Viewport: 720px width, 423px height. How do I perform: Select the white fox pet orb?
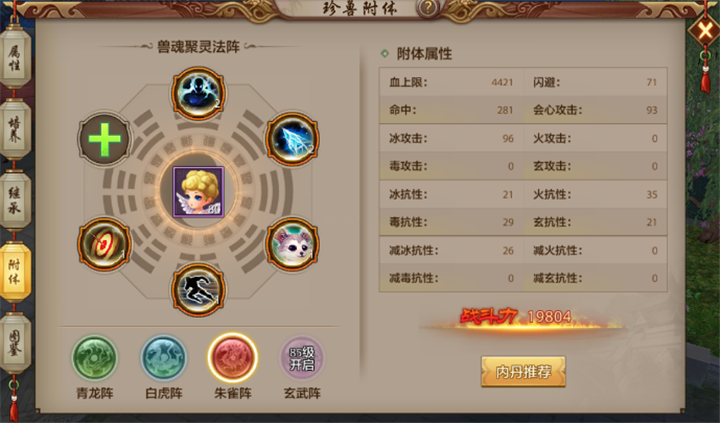292,244
